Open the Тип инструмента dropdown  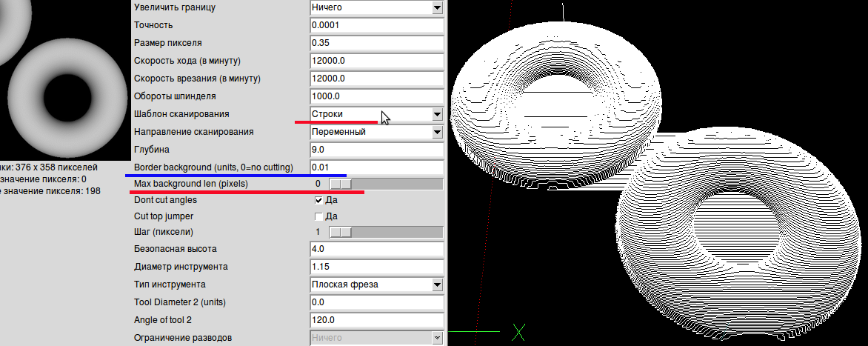click(x=377, y=285)
